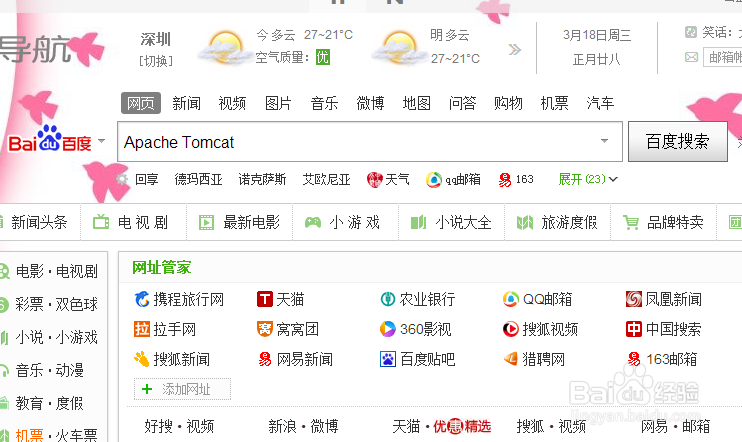Expand the 展开 (23) shortcuts list
This screenshot has width=742, height=442.
[x=588, y=179]
